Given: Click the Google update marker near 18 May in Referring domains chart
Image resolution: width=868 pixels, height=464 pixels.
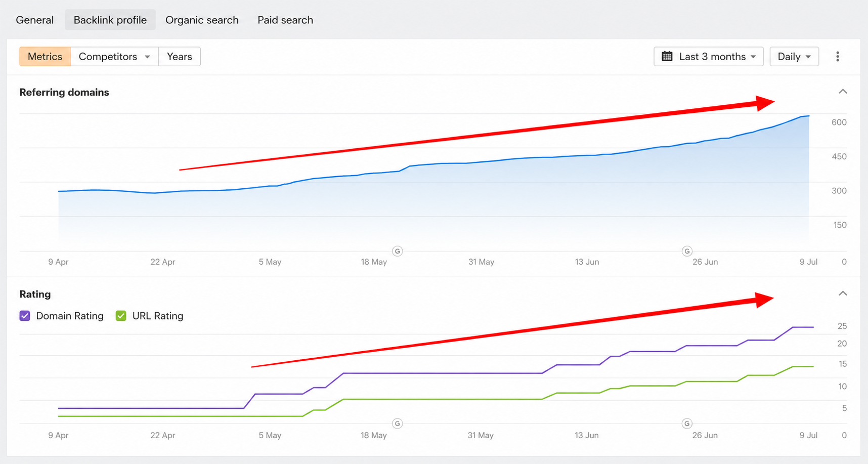Looking at the screenshot, I should [x=398, y=251].
